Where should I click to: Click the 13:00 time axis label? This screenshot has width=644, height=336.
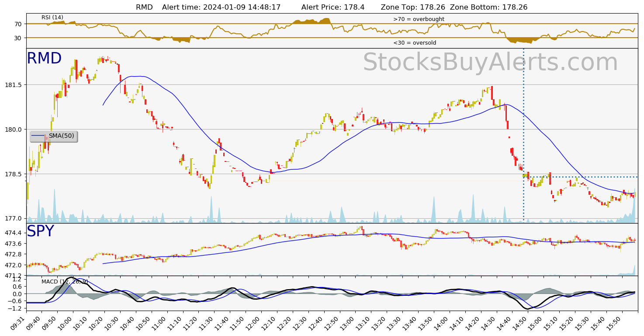pyautogui.click(x=348, y=322)
